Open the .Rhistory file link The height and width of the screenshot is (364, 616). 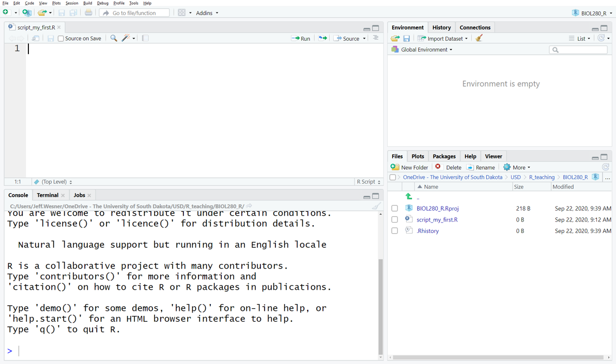(427, 231)
